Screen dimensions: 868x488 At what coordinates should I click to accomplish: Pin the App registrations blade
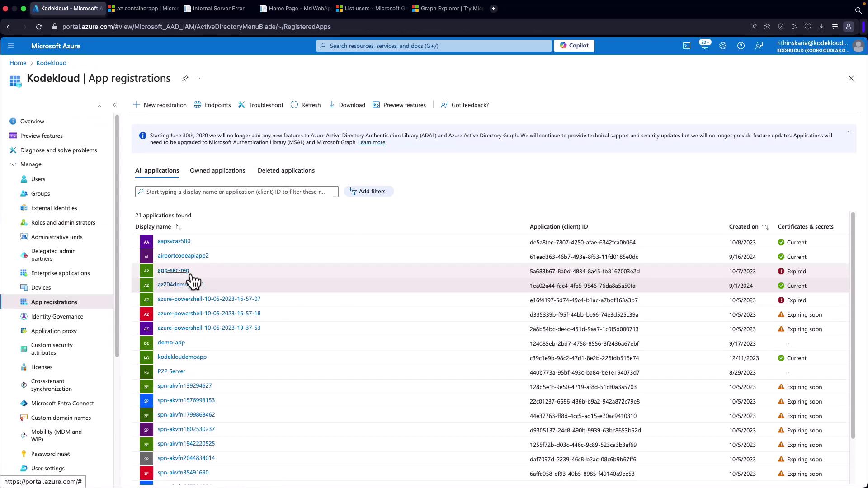(x=185, y=78)
